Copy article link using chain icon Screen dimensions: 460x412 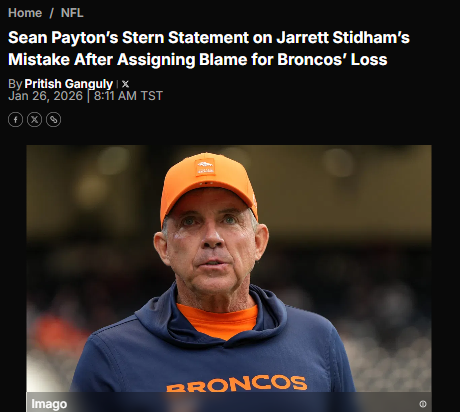click(53, 120)
